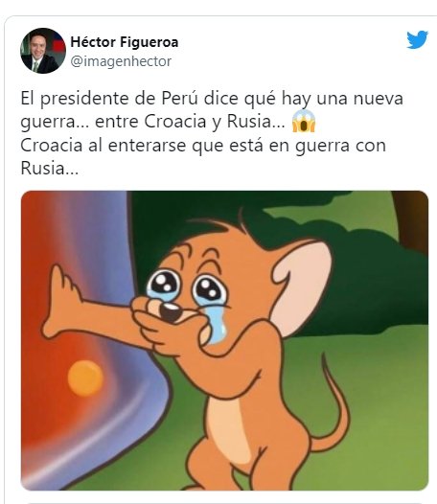Open the crying Jerry meme image
Image resolution: width=437 pixels, height=504 pixels.
pos(224,340)
